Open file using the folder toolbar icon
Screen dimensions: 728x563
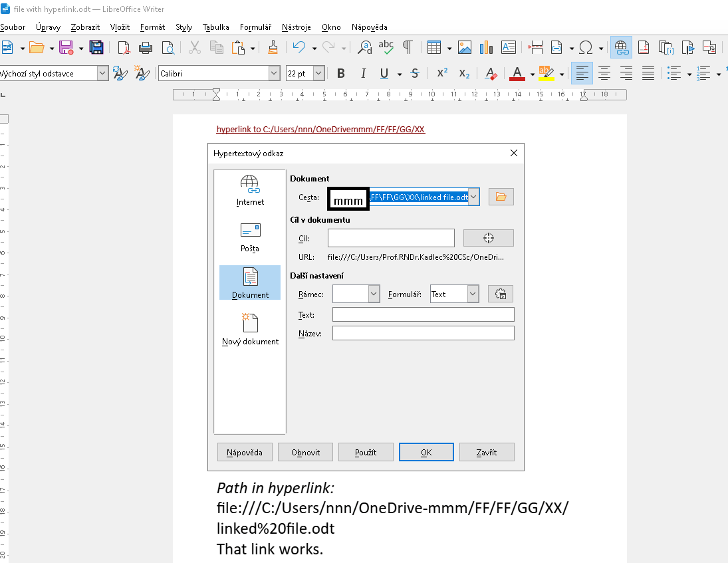click(36, 47)
